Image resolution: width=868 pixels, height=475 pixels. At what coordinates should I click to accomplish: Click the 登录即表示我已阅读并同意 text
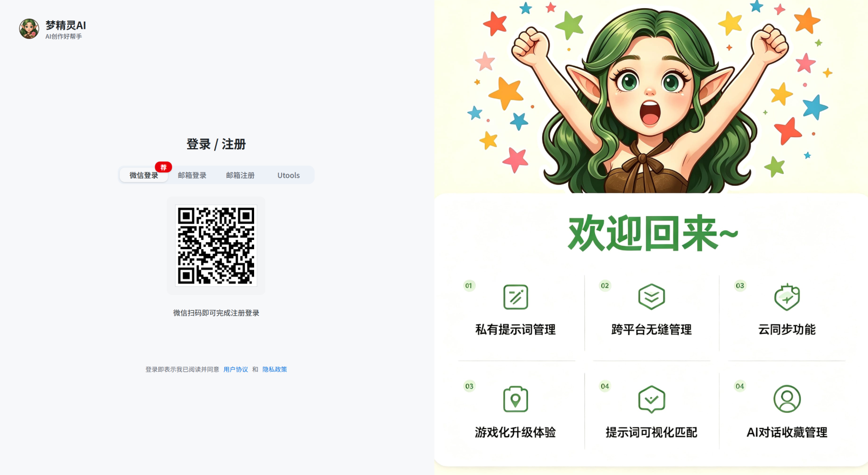point(182,369)
